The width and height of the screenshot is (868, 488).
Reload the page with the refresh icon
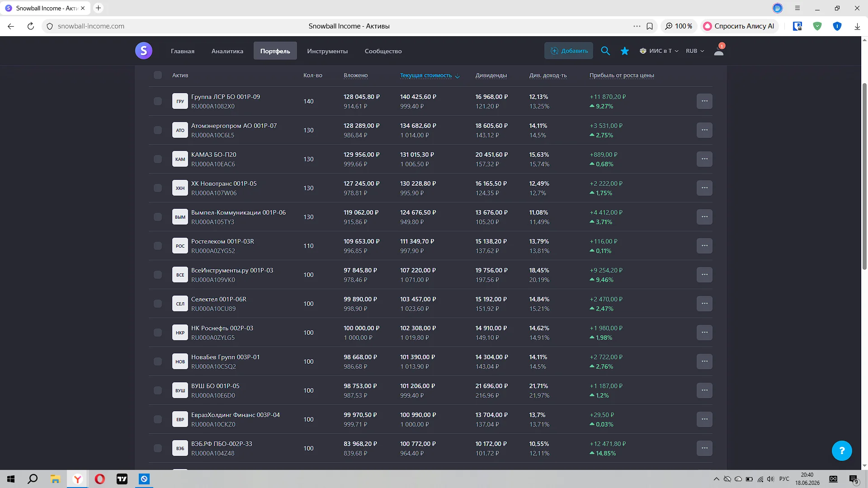[31, 26]
